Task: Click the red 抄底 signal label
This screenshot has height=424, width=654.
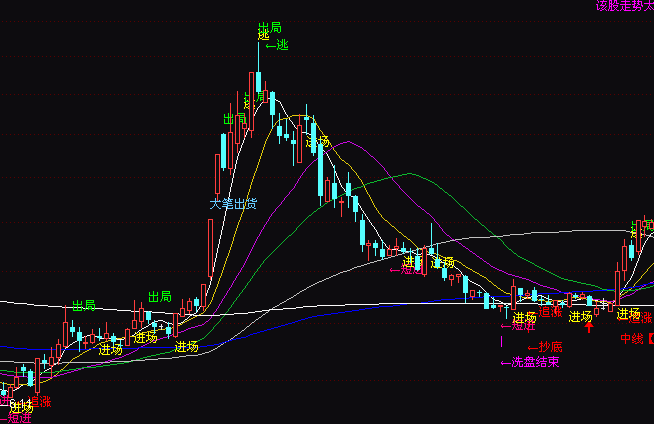Action: tap(544, 347)
